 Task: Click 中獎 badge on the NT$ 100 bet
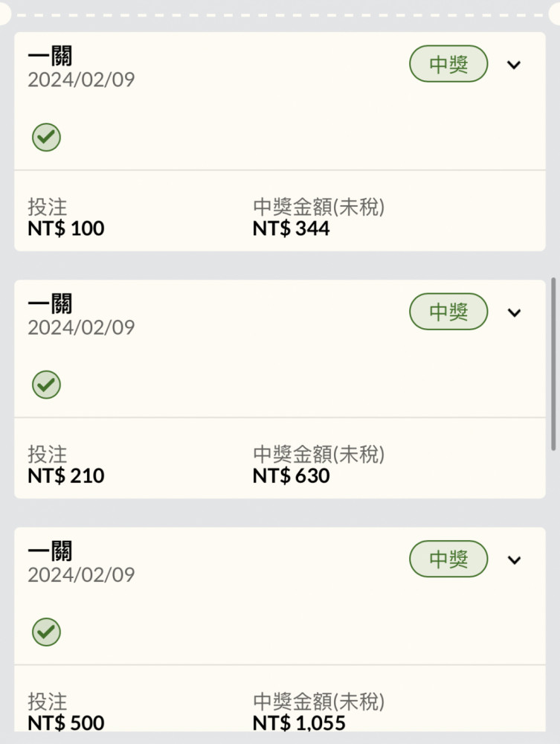tap(448, 63)
